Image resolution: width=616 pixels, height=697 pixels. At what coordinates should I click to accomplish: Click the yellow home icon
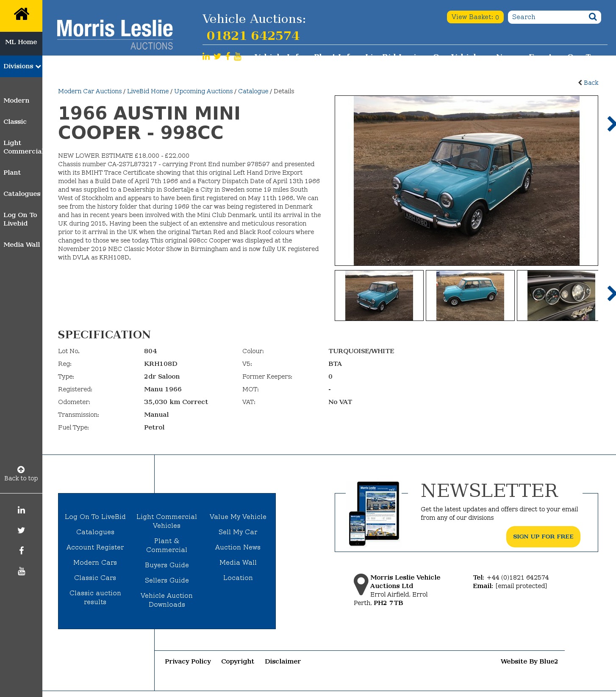[x=21, y=14]
